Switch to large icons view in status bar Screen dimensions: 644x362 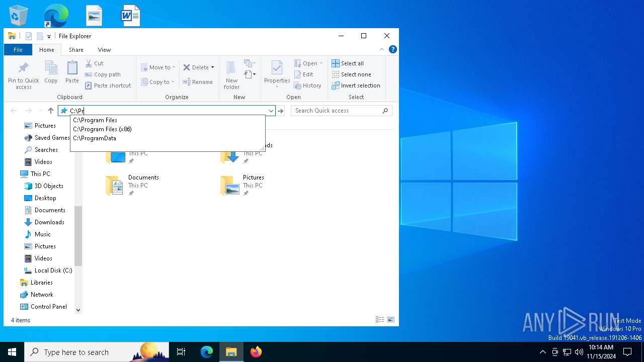coord(391,320)
